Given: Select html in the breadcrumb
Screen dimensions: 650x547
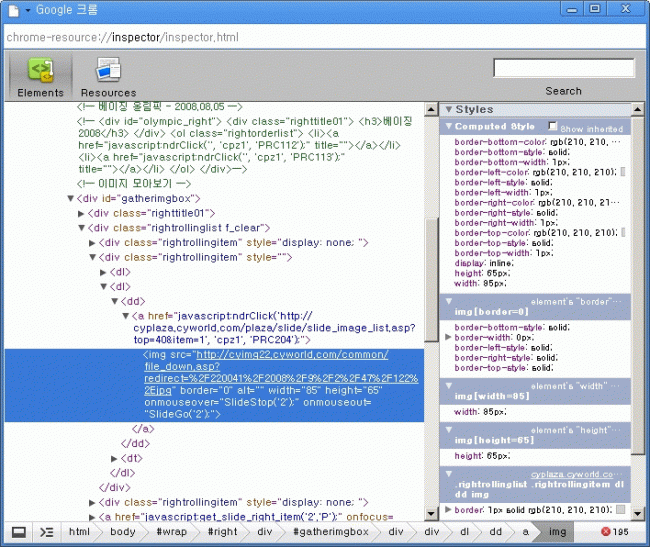Looking at the screenshot, I should (x=79, y=532).
